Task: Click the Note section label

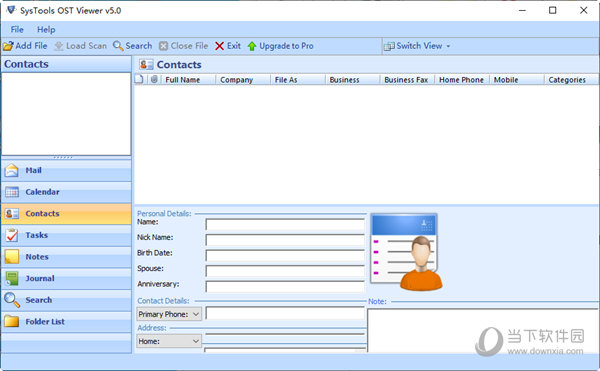Action: (377, 301)
